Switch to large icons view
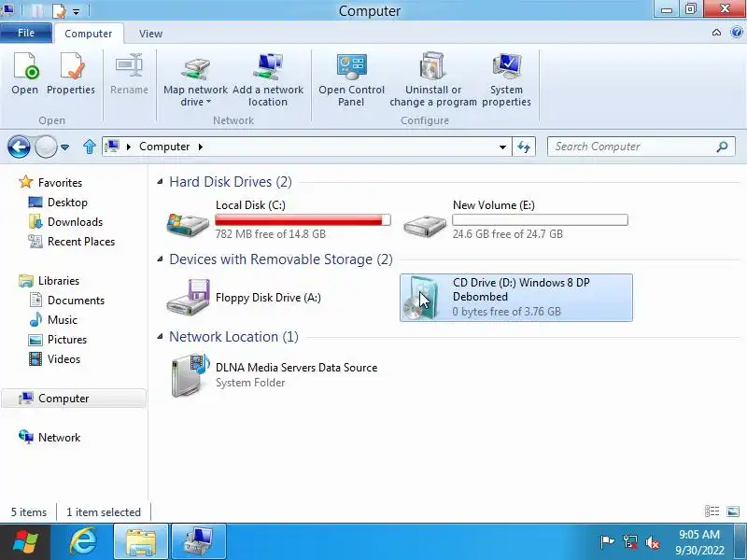Screen dimensions: 747x560 (733, 511)
